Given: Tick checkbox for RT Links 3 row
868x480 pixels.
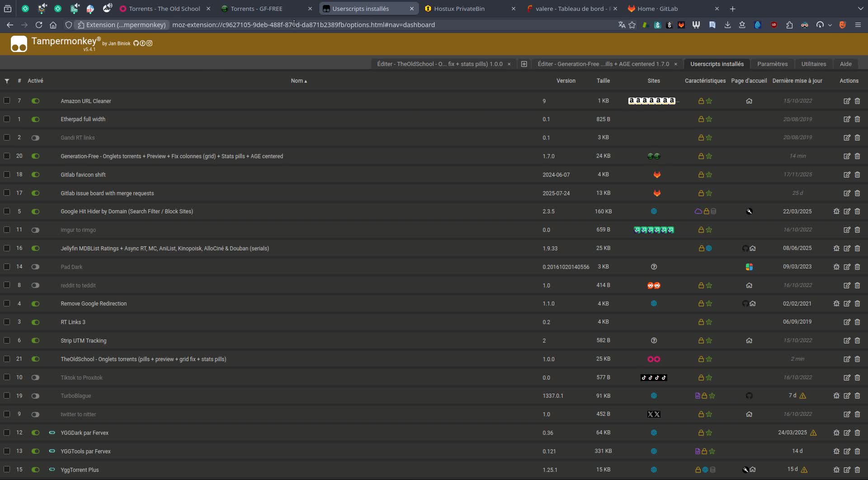Looking at the screenshot, I should pyautogui.click(x=7, y=322).
